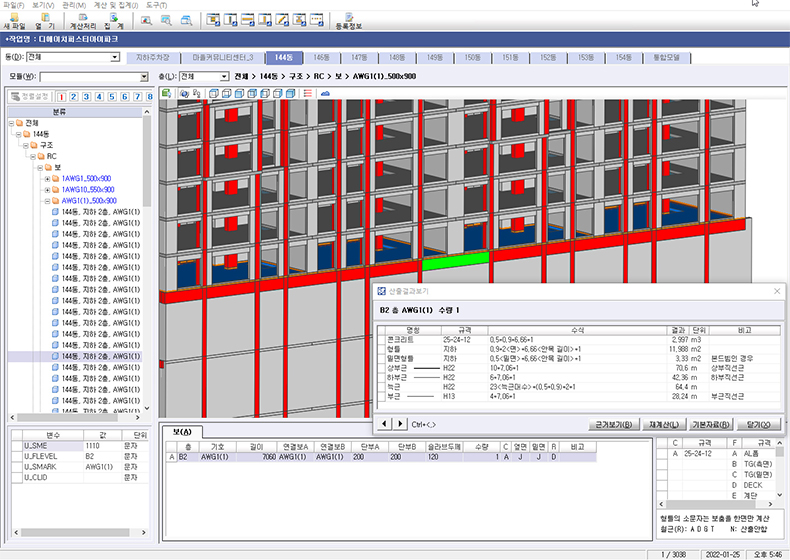Image resolution: width=790 pixels, height=560 pixels.
Task: Collapse the 전체 tree node
Action: [11, 123]
